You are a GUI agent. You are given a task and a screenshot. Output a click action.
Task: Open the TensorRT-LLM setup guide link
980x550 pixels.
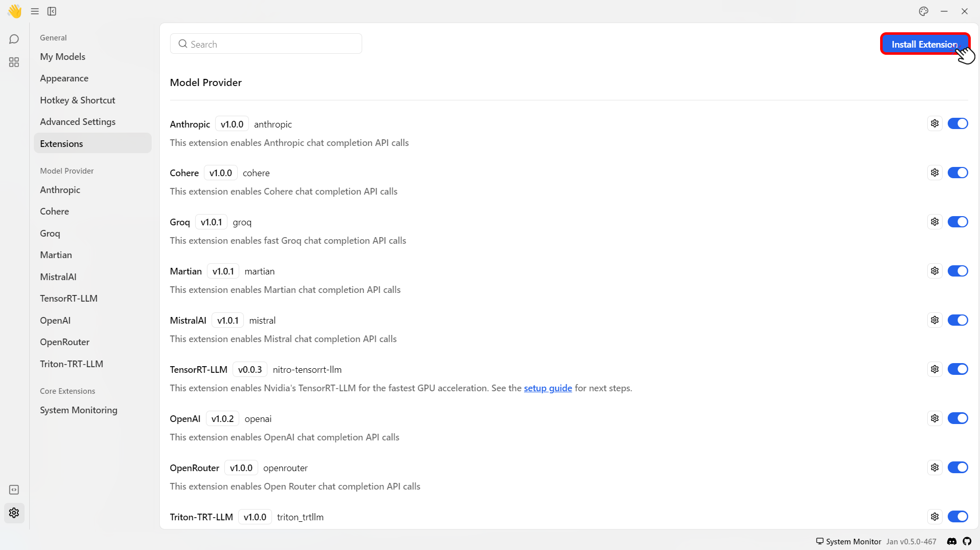click(548, 388)
